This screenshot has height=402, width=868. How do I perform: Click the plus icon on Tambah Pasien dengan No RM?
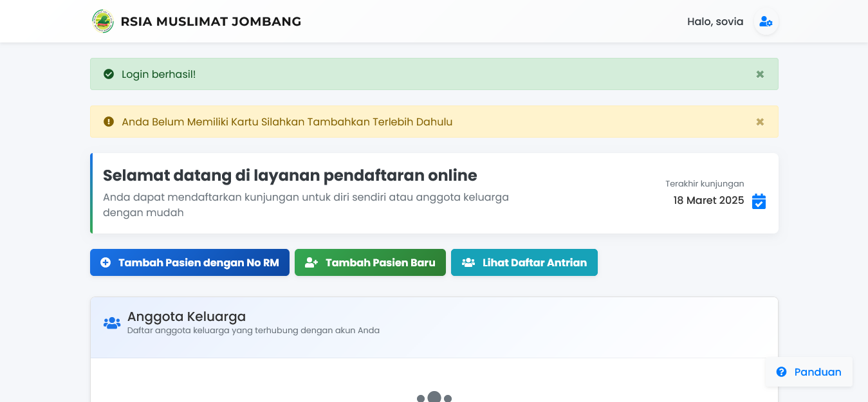106,262
